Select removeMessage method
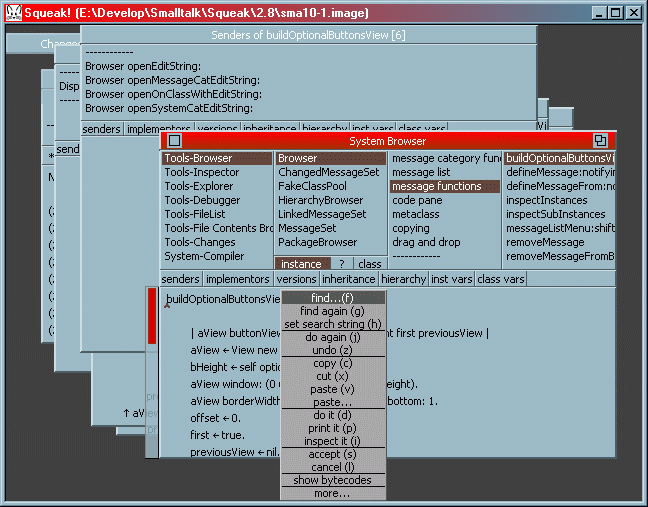Screen dimensions: 648x507 click(559, 242)
